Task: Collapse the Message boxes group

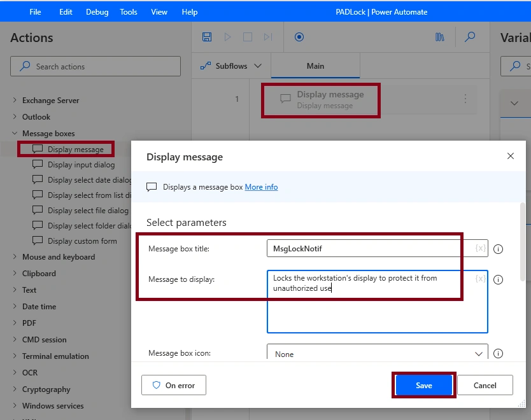Action: tap(15, 134)
